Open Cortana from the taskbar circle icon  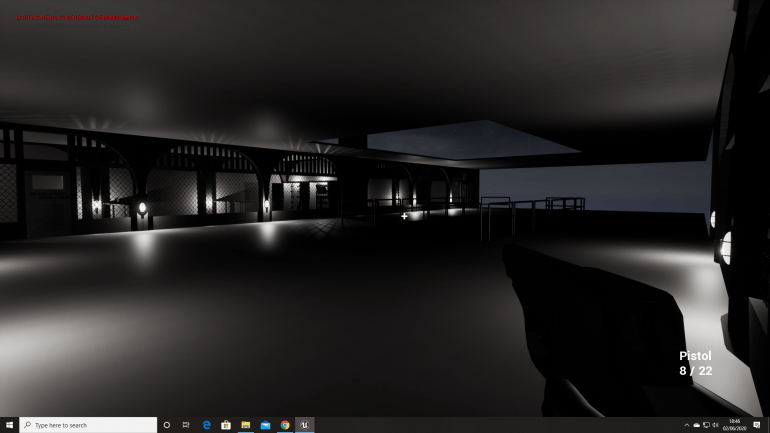pyautogui.click(x=167, y=425)
